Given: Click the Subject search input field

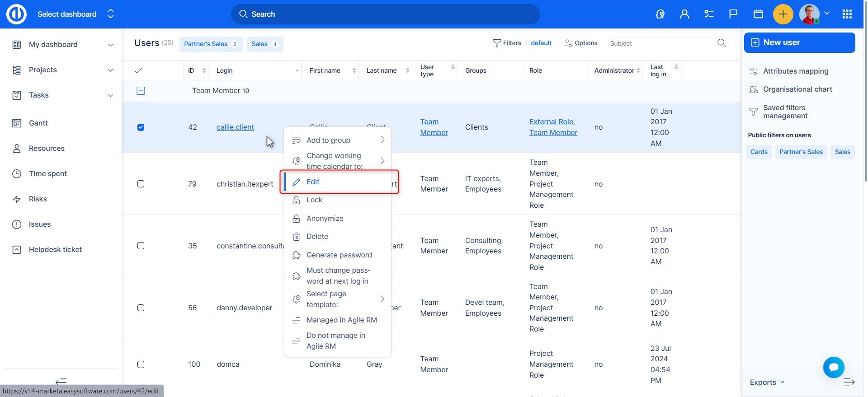Looking at the screenshot, I should click(660, 43).
